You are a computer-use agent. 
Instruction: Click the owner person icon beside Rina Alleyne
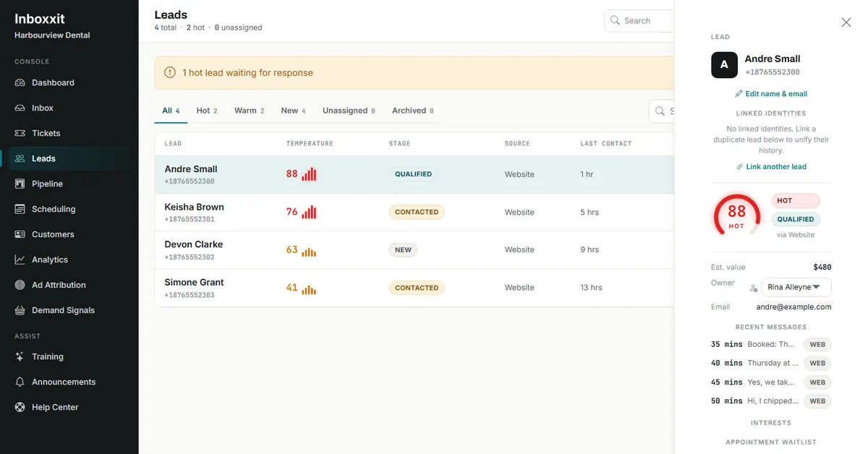(753, 288)
